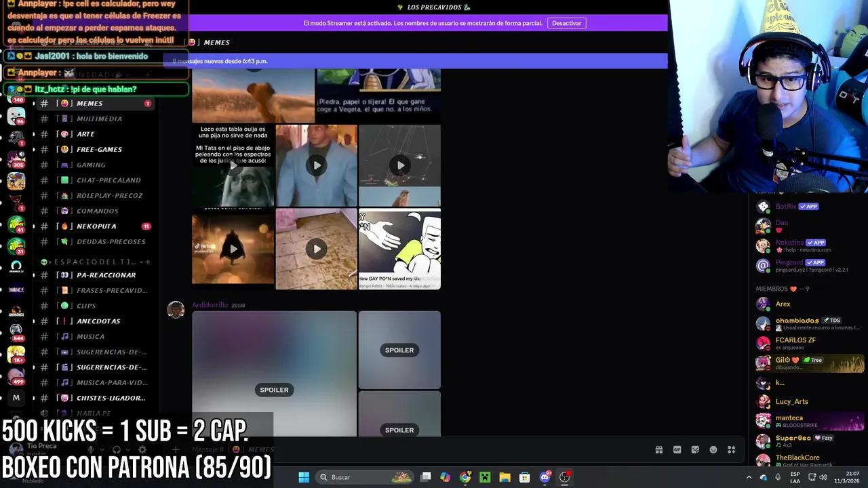This screenshot has height=488, width=868.
Task: Open Copilot from the taskbar
Action: [x=445, y=477]
